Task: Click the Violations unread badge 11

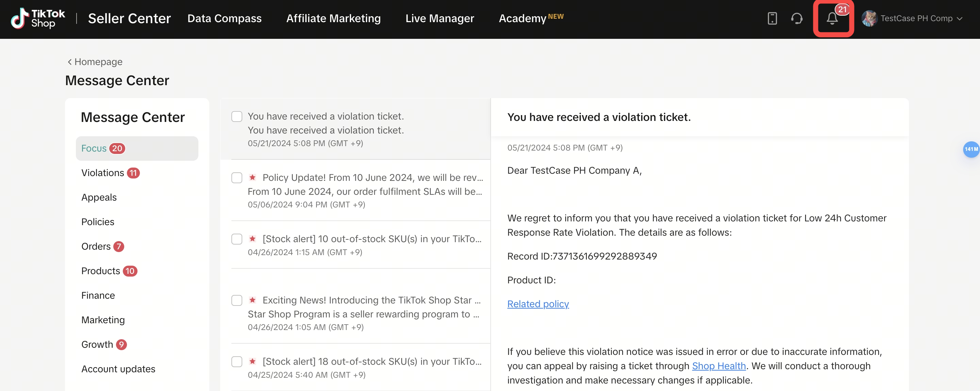Action: coord(133,173)
